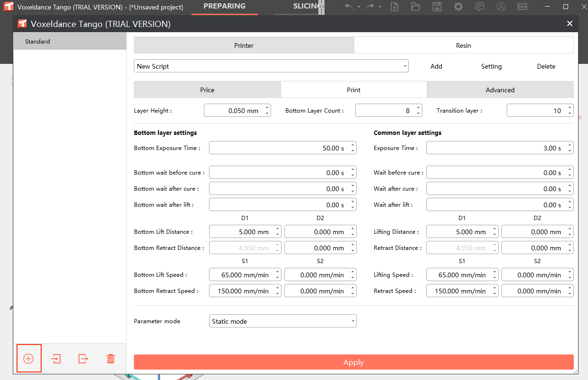Click the Bottom Lift Distance D1 field

245,232
